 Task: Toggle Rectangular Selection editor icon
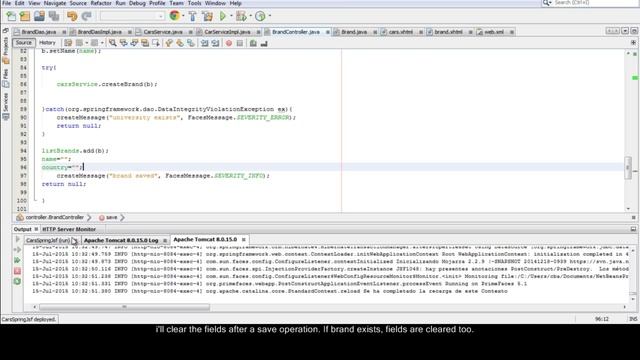[x=156, y=43]
